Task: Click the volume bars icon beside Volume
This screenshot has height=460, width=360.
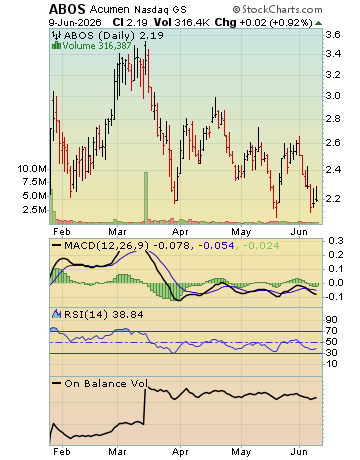Action: (x=56, y=45)
